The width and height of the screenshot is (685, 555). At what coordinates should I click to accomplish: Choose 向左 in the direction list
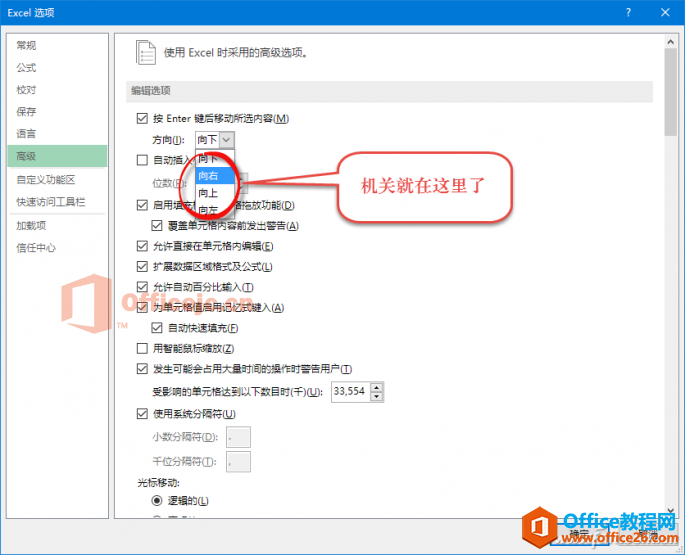215,210
